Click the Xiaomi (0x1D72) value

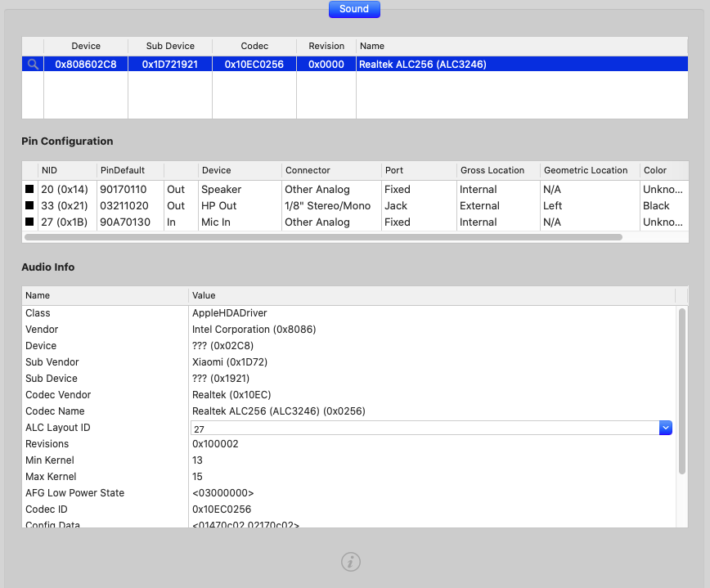click(230, 361)
